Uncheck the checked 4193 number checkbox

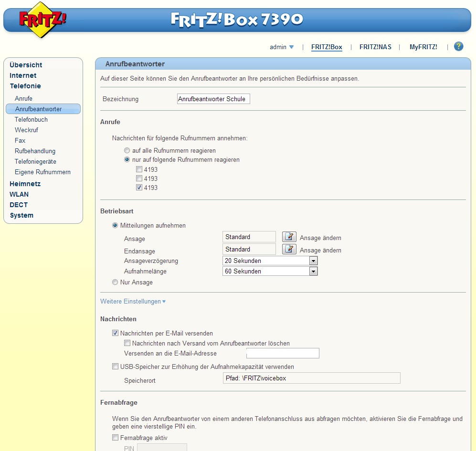(139, 188)
